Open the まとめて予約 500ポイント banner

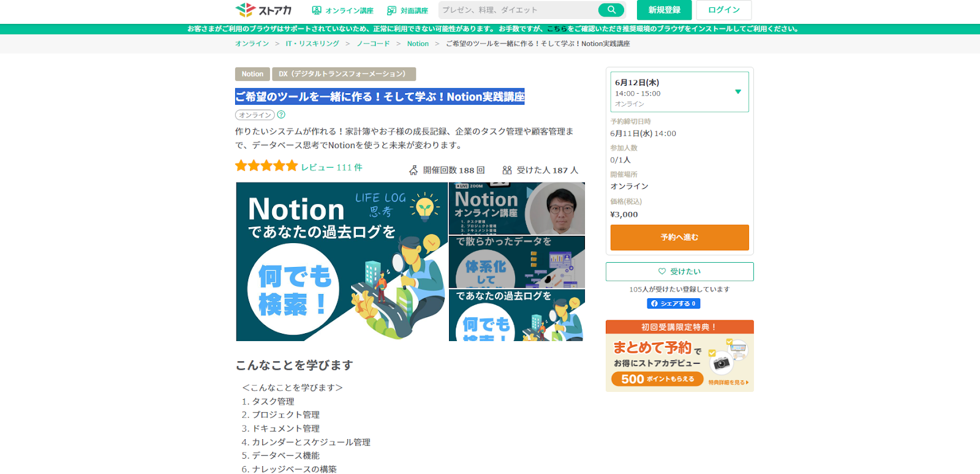[x=679, y=356]
